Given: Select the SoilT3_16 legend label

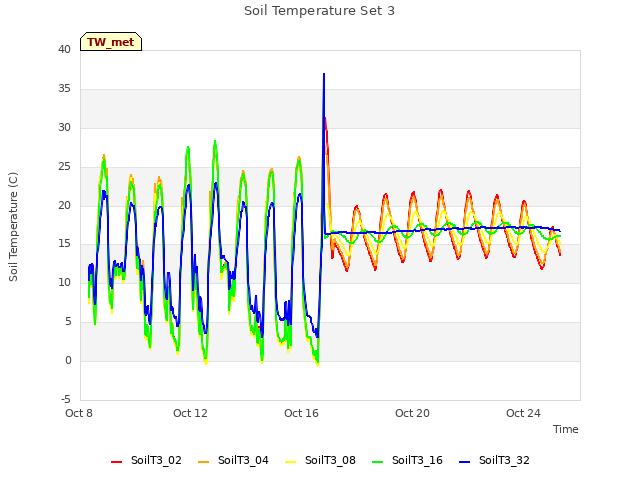Looking at the screenshot, I should tap(417, 460).
